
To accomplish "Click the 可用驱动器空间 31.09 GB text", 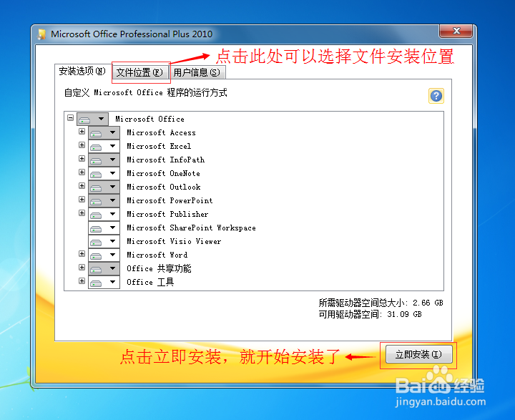I will click(x=371, y=315).
